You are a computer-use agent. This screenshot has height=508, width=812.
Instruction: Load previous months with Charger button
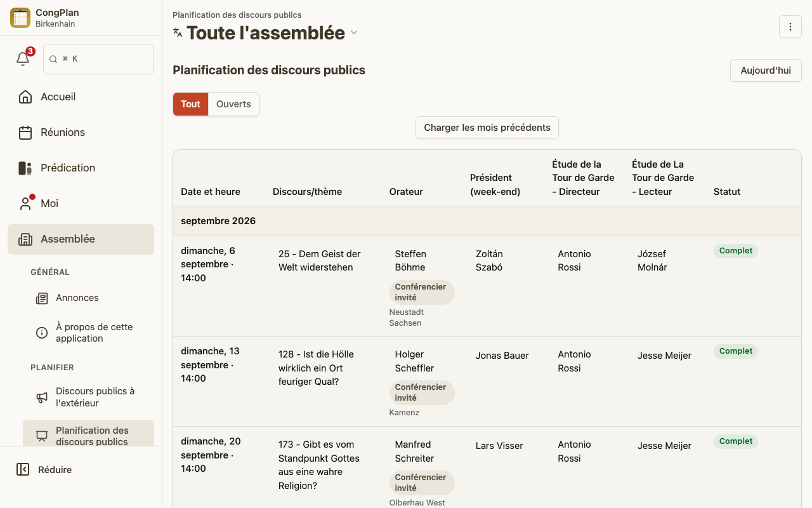(x=487, y=128)
